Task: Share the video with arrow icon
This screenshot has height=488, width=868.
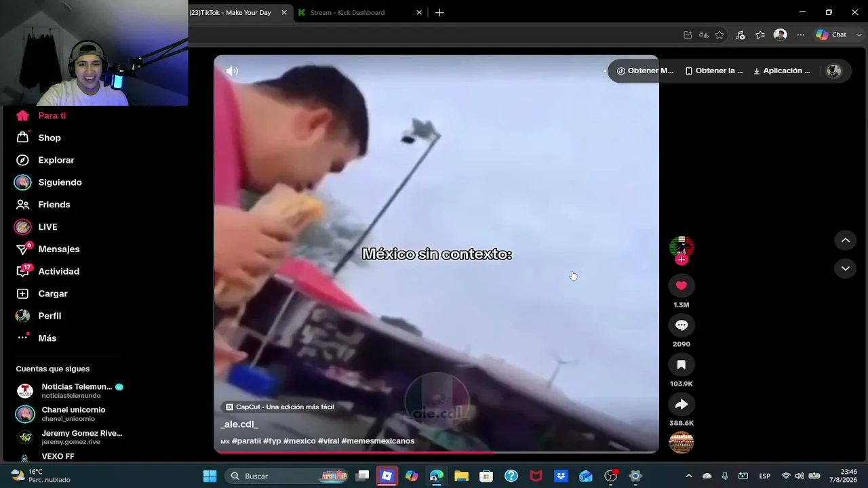Action: pyautogui.click(x=682, y=404)
